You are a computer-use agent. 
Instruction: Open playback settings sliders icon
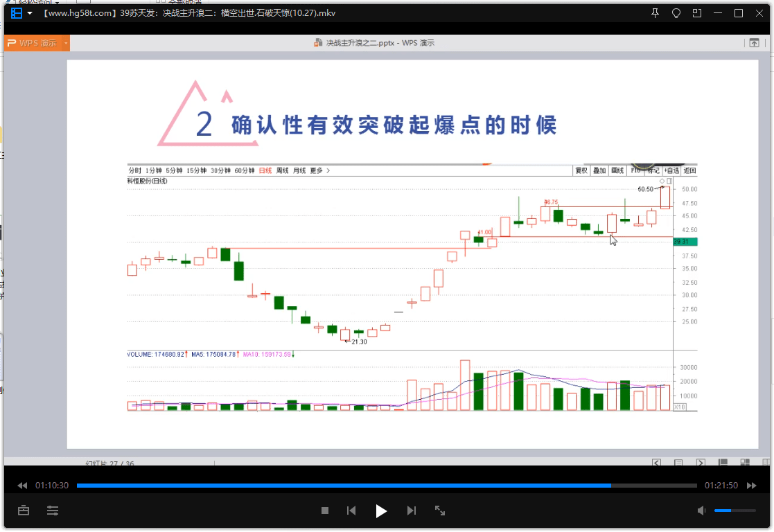53,511
